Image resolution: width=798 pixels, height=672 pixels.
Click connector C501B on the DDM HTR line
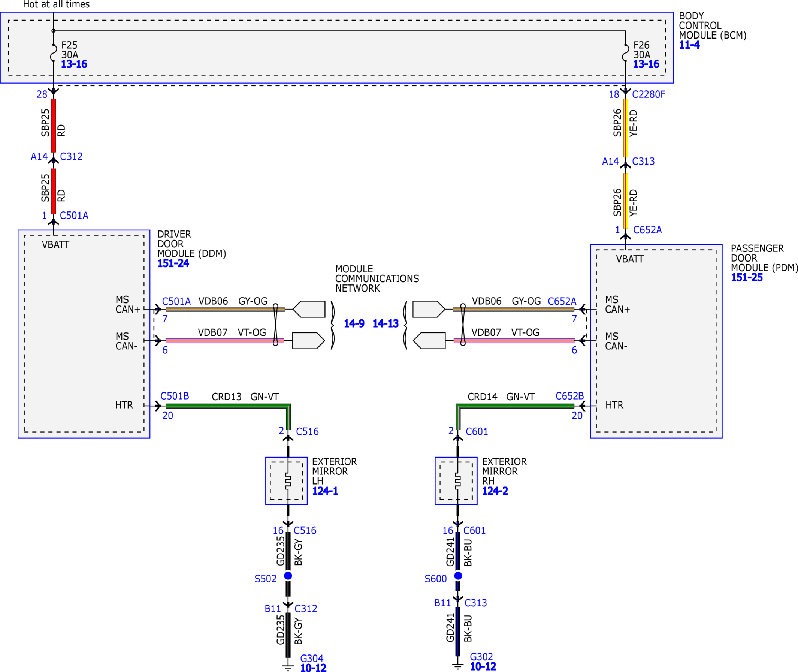175,396
